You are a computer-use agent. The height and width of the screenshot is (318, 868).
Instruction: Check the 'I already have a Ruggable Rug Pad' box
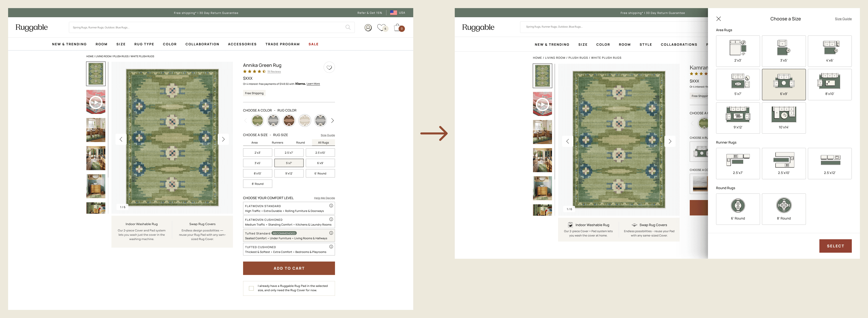click(x=251, y=288)
